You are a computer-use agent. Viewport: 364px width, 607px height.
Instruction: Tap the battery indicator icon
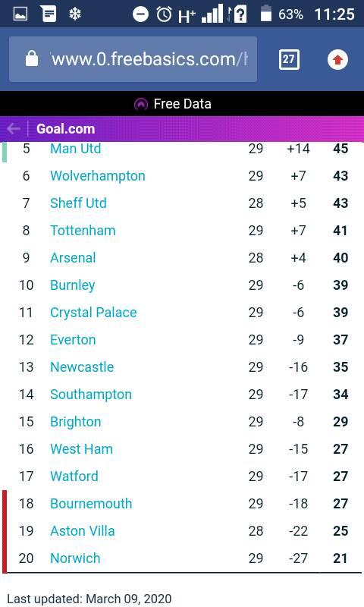(265, 13)
